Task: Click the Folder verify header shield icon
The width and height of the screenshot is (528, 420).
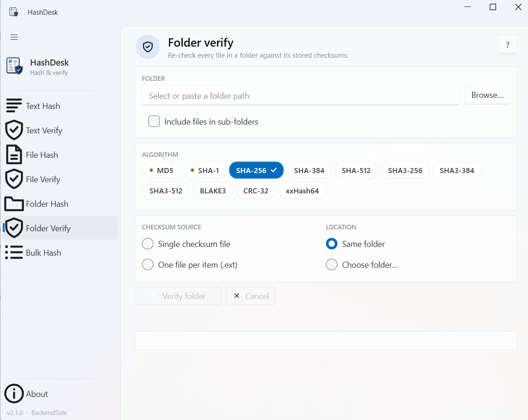Action: (147, 47)
